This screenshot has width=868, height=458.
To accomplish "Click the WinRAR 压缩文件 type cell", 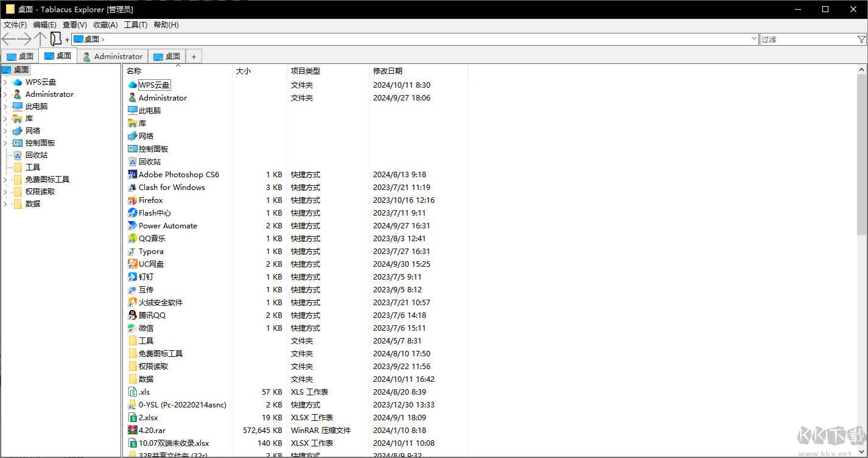I will (x=321, y=431).
